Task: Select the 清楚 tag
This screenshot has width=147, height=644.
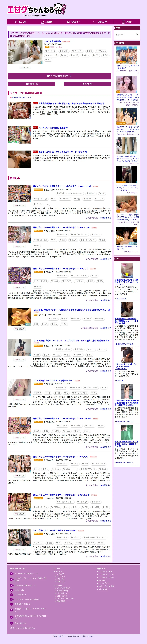Action: (96, 55)
